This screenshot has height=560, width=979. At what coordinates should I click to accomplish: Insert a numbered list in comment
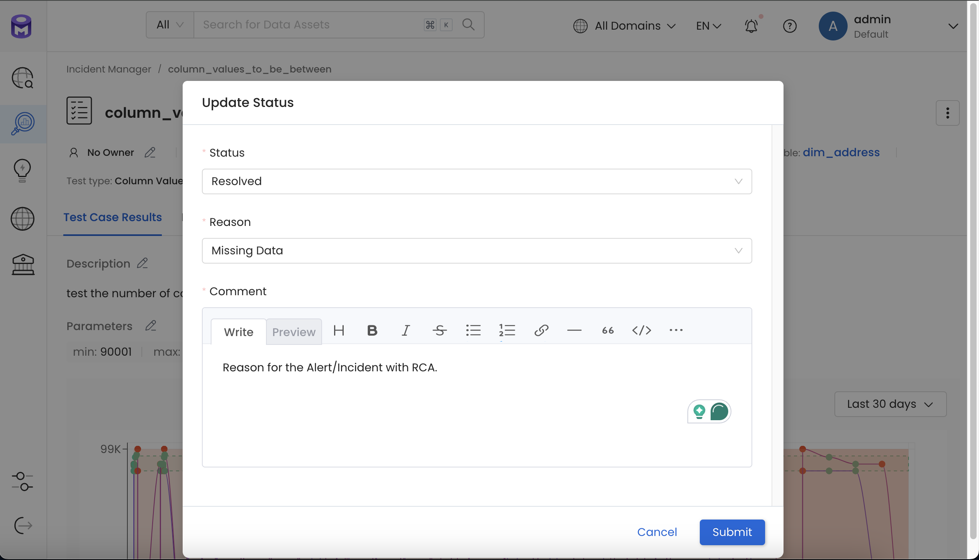(507, 330)
